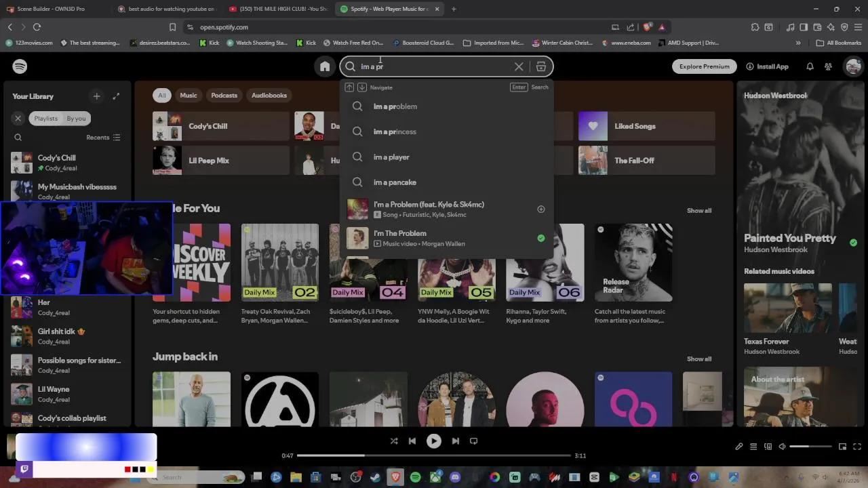Open the Browse icon in the search bar
This screenshot has height=488, width=868.
pos(541,66)
